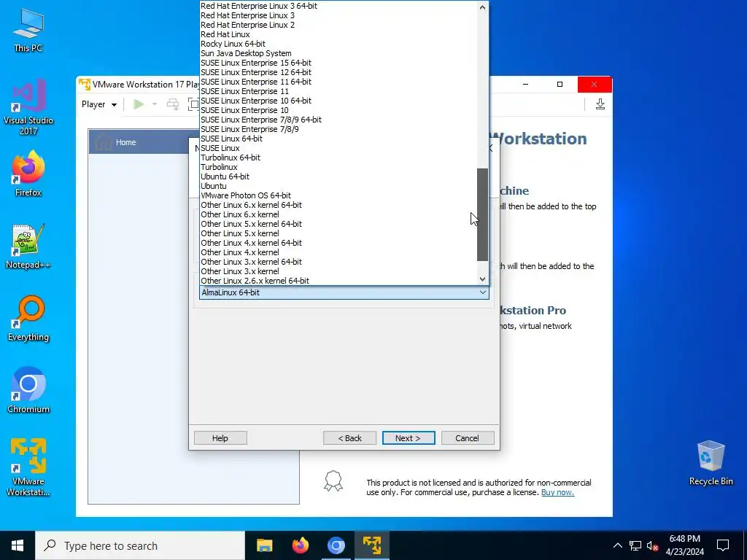The height and width of the screenshot is (560, 747).
Task: Click the taskbar search box
Action: click(x=140, y=545)
